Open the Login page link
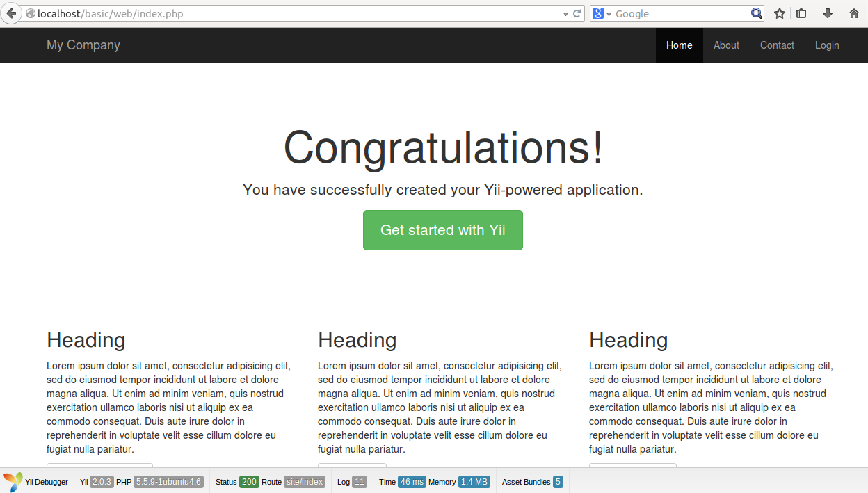The image size is (868, 493). click(827, 45)
